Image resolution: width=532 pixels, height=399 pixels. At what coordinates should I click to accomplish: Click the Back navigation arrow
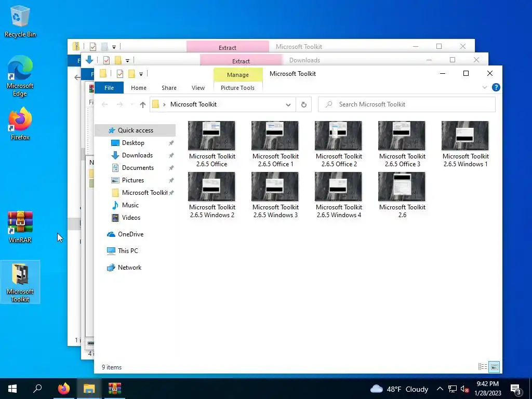click(x=105, y=105)
